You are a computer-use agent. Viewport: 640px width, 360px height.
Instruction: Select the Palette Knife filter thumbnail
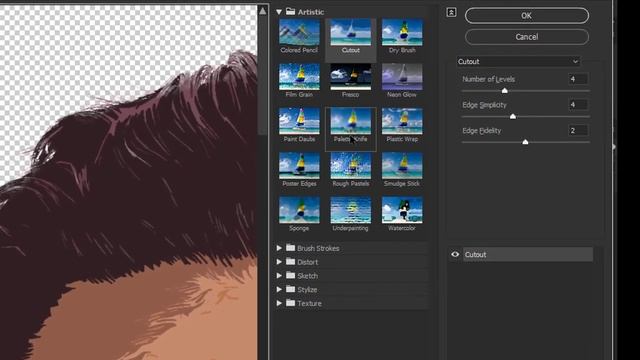point(351,122)
